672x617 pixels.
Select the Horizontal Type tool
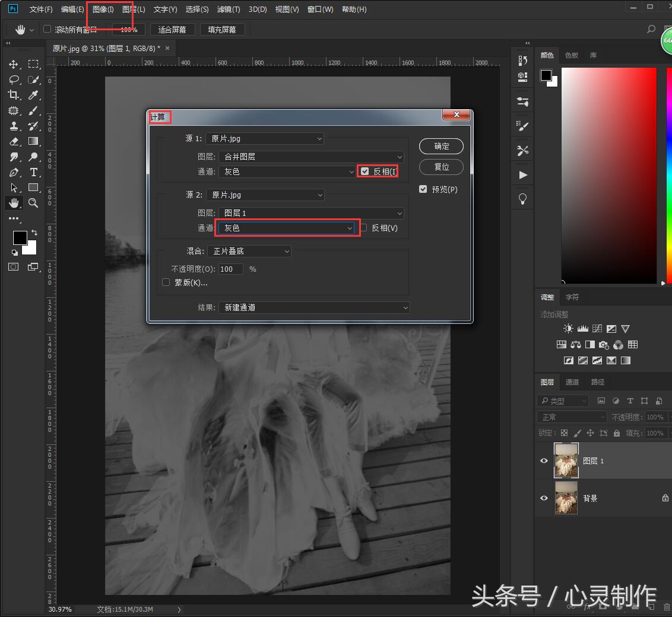coord(33,172)
